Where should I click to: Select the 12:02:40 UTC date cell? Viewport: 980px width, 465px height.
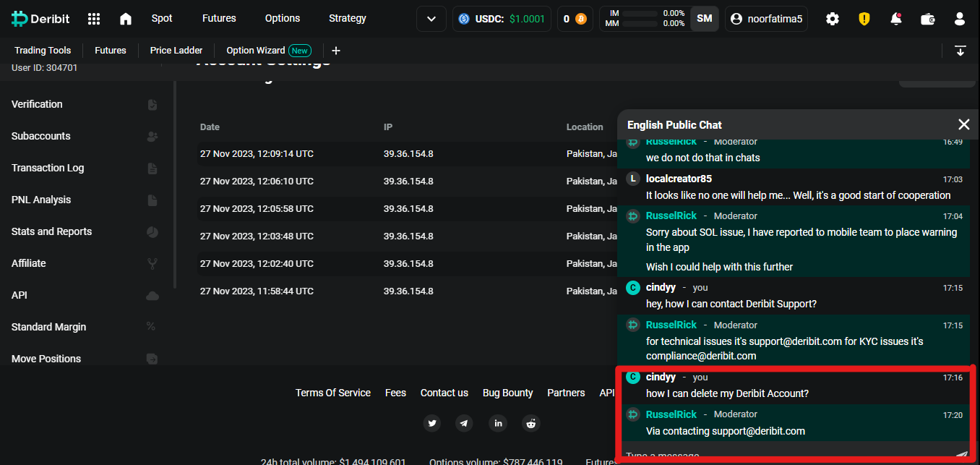click(257, 264)
